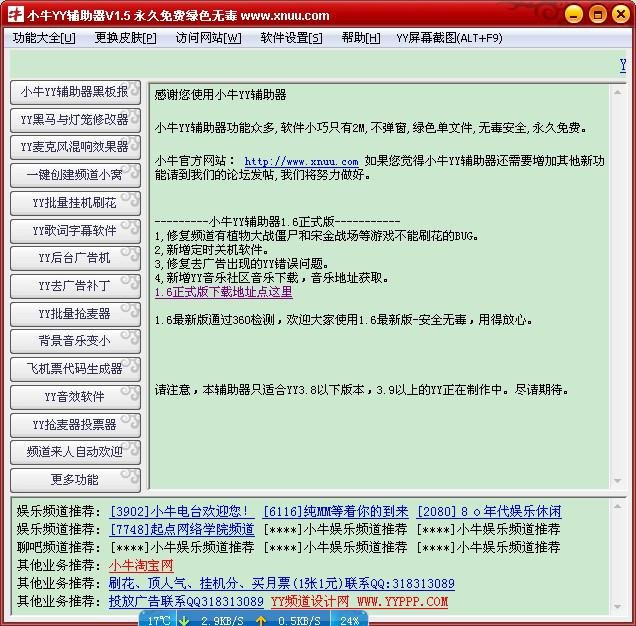
Task: Click YY去广告补丁 button
Action: click(x=75, y=286)
